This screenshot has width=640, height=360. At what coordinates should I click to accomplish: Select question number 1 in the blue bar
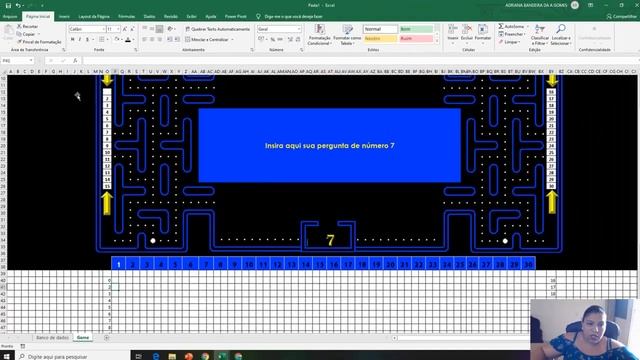[x=118, y=264]
